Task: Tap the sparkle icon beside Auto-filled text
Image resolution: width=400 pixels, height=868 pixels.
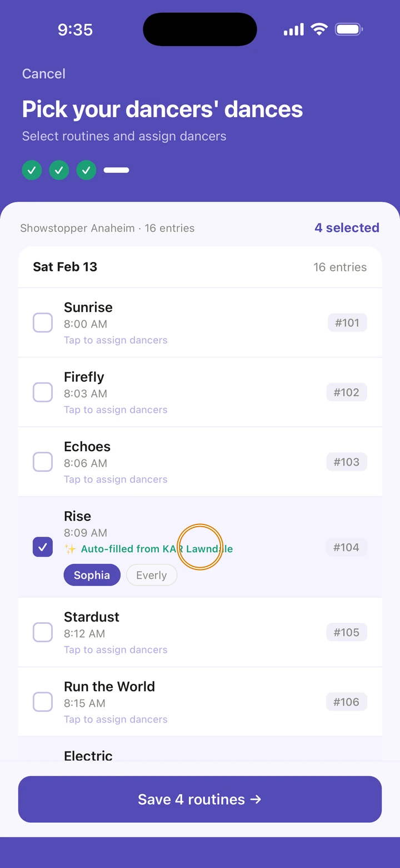Action: (x=70, y=549)
